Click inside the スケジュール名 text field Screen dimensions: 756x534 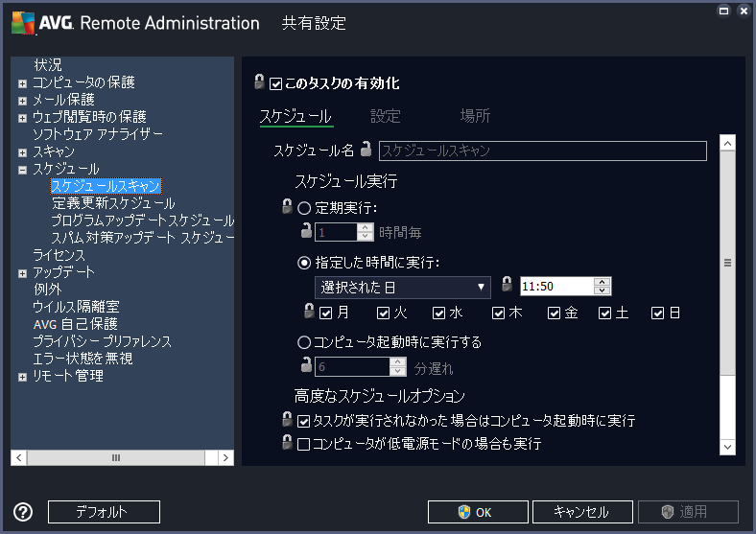543,151
